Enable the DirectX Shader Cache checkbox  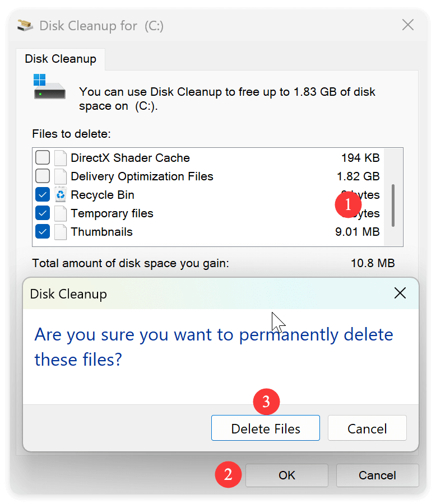[x=43, y=157]
